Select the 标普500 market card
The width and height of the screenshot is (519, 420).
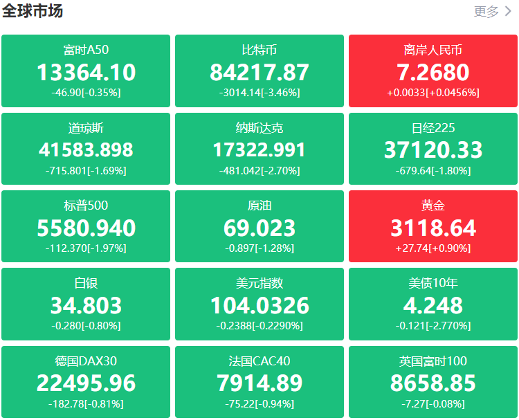[86, 226]
